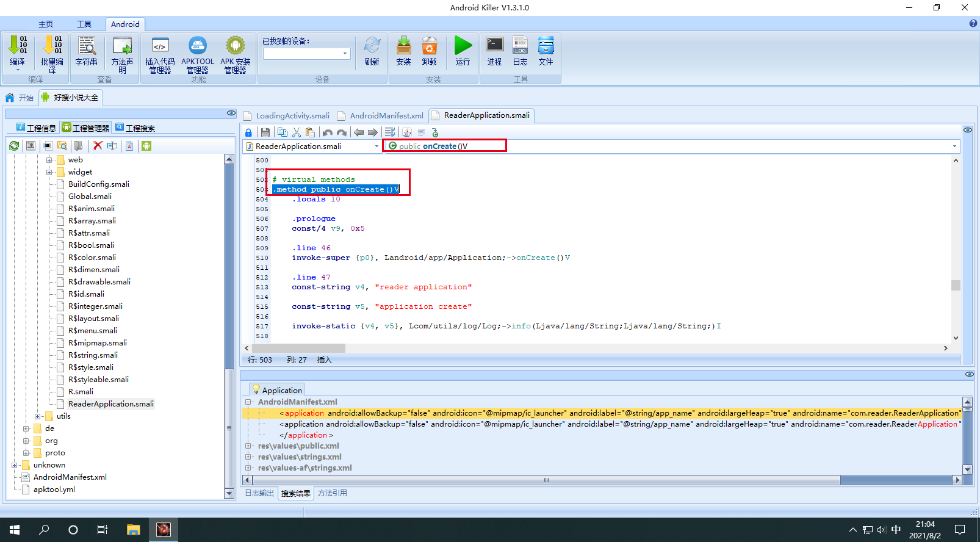Click the navigate back arrow icon
The image size is (980, 542).
coord(359,132)
